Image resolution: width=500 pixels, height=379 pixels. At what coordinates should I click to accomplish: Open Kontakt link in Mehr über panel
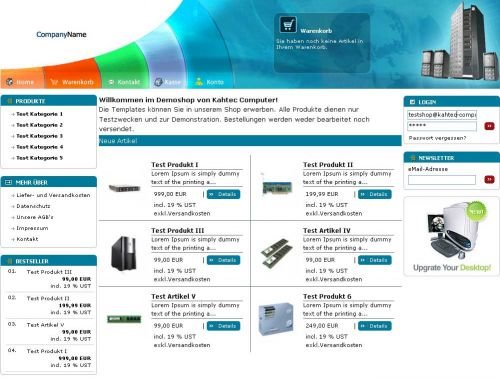click(27, 239)
